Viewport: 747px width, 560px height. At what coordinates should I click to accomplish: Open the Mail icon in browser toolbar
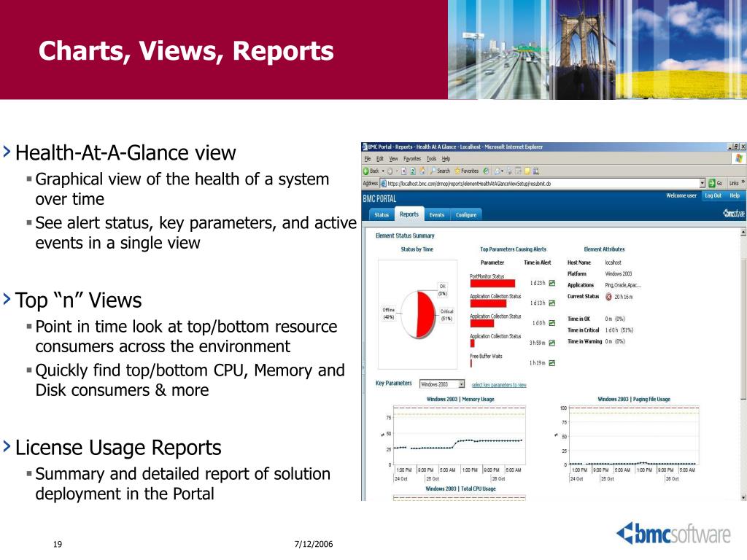point(498,171)
